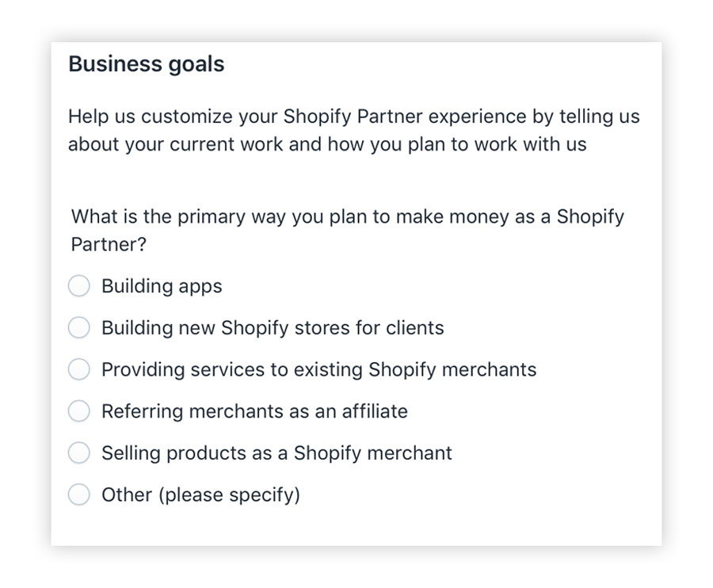713x588 pixels.
Task: Click the 'Referring merchants as an affiliate' label
Action: (254, 411)
